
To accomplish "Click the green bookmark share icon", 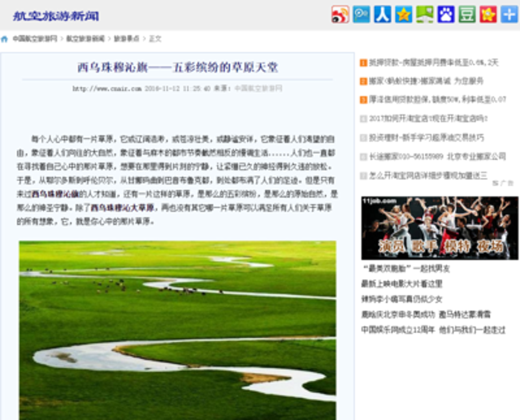I will click(x=425, y=14).
